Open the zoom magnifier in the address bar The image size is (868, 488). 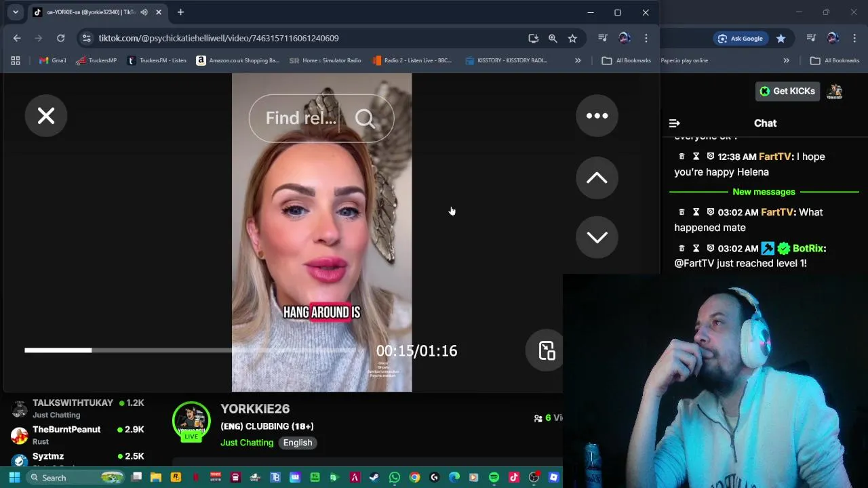point(553,38)
